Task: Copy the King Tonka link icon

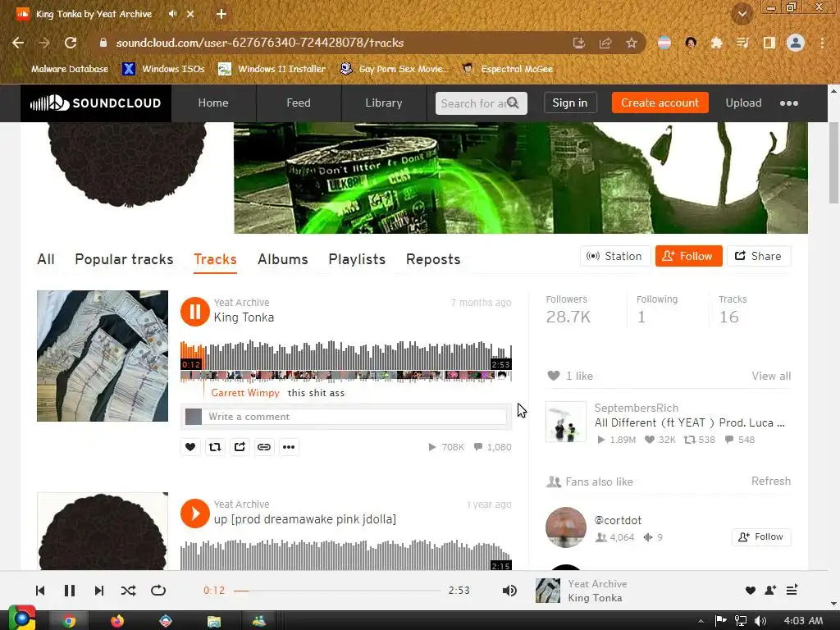Action: point(264,447)
